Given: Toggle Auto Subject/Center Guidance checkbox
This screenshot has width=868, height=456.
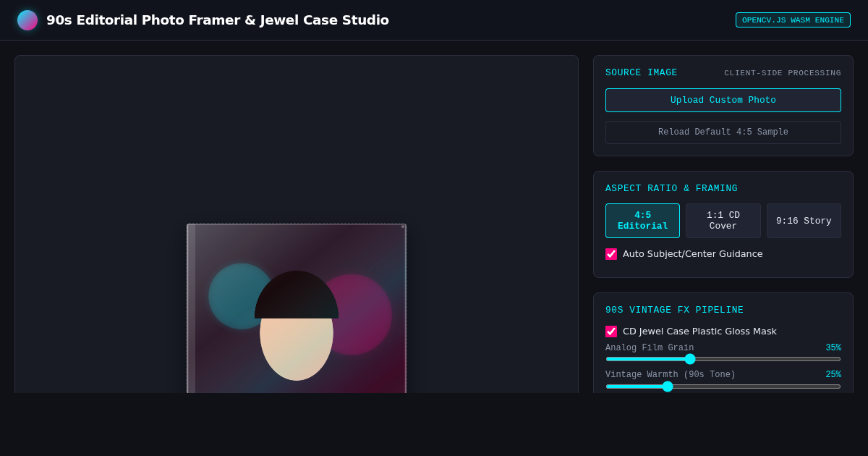Looking at the screenshot, I should pos(611,254).
